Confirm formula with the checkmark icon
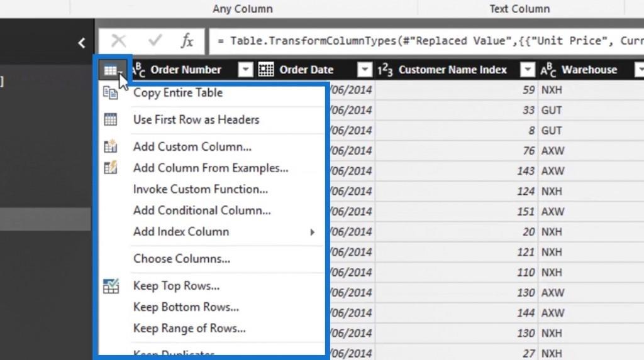Screen dimensions: 644x360 point(155,41)
